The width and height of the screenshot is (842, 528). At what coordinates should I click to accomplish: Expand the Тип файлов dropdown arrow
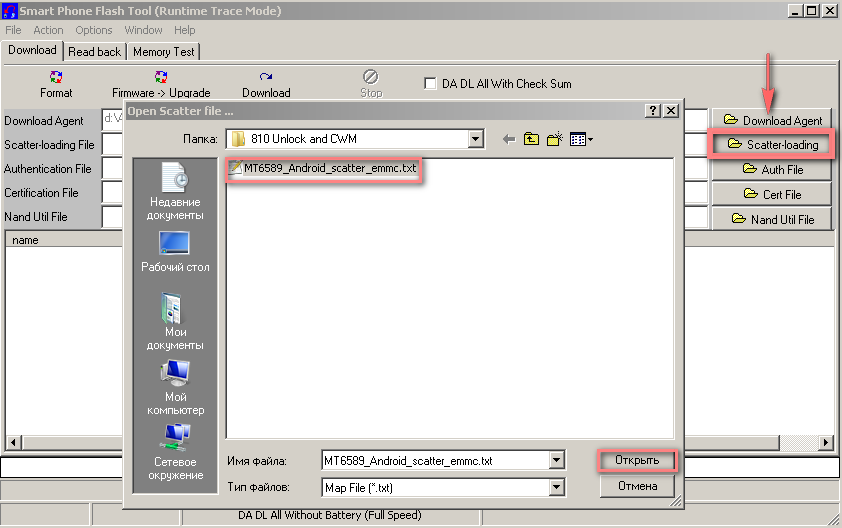click(x=557, y=487)
